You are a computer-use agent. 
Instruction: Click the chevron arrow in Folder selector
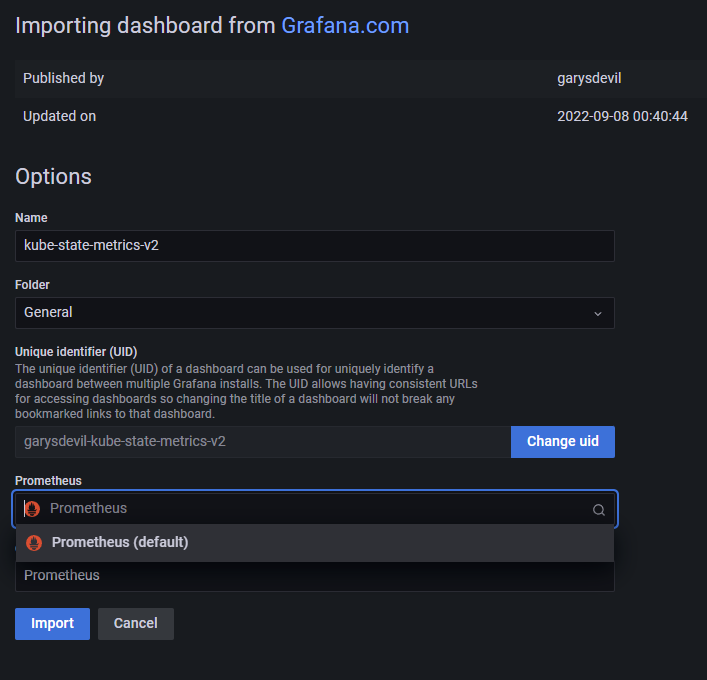[598, 313]
